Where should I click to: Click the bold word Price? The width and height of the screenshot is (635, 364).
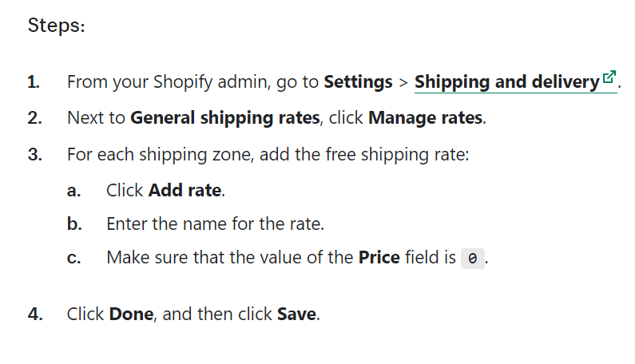[x=379, y=258]
